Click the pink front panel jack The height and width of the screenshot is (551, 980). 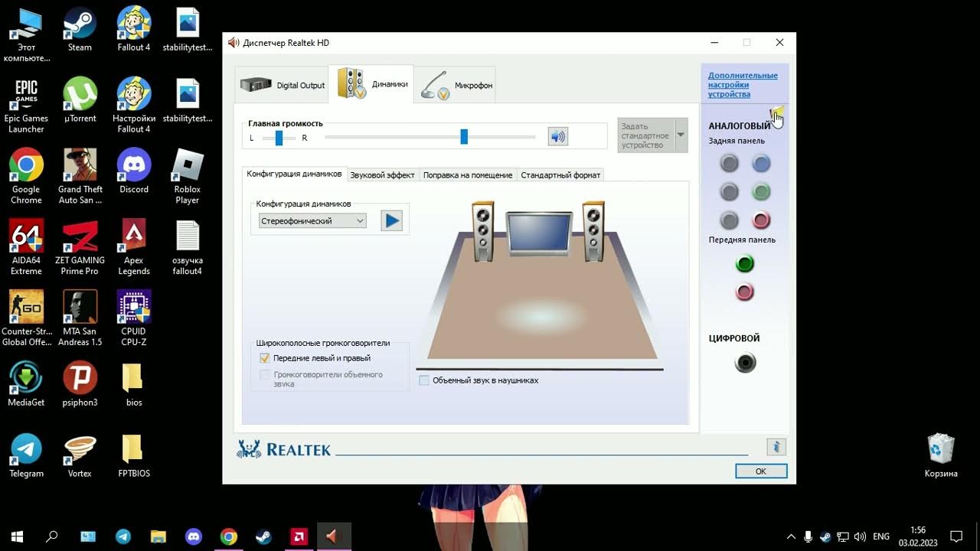pyautogui.click(x=745, y=292)
